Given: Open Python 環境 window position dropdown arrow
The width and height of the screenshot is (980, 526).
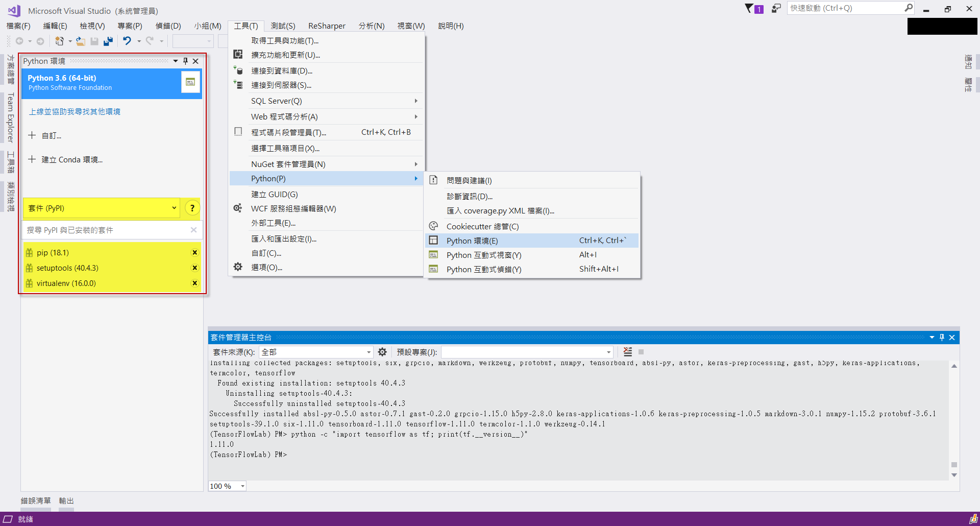Looking at the screenshot, I should tap(176, 61).
